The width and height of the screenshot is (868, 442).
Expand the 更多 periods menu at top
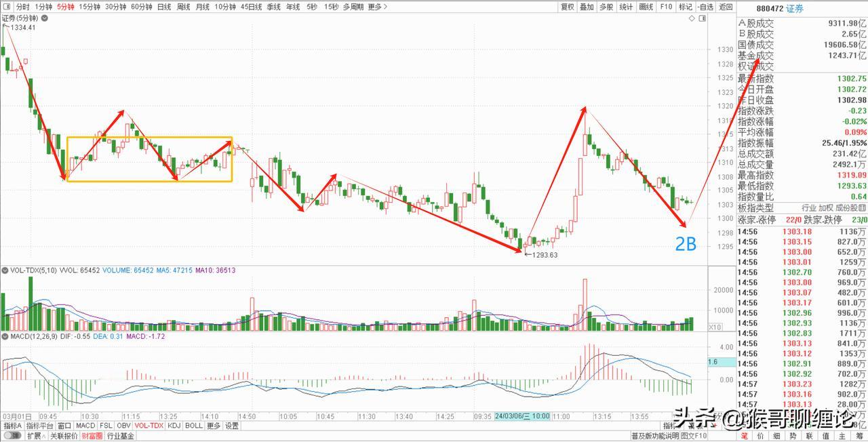(377, 7)
